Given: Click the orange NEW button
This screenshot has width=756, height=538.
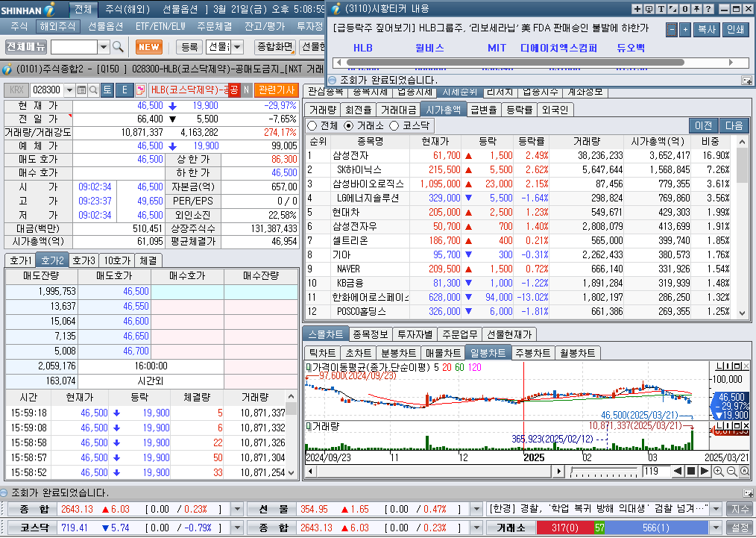Looking at the screenshot, I should [x=149, y=47].
